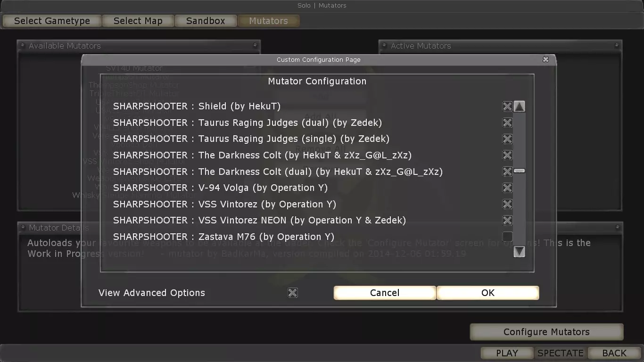Go BACK to the previous menu
The height and width of the screenshot is (362, 644).
[614, 353]
